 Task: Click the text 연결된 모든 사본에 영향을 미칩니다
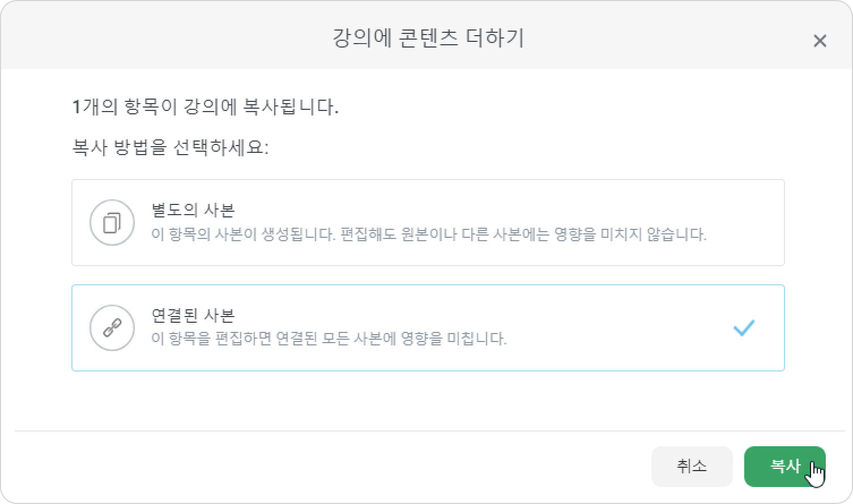[391, 339]
